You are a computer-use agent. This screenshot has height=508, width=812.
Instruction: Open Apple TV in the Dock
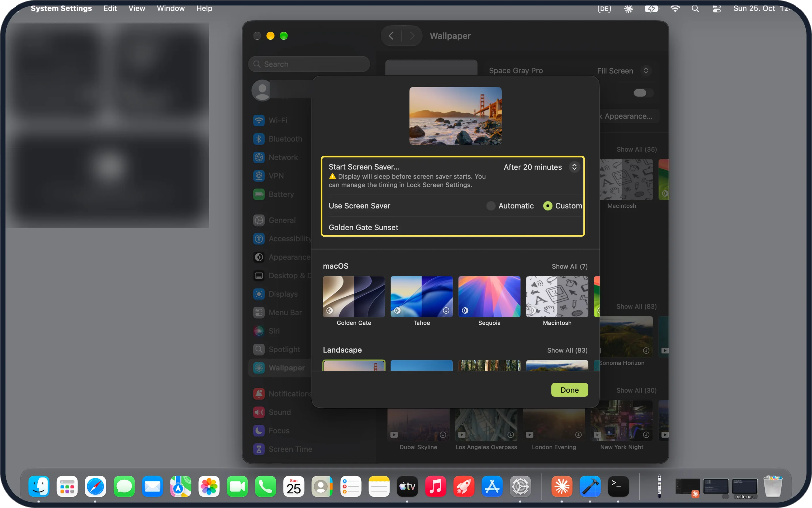pyautogui.click(x=407, y=486)
